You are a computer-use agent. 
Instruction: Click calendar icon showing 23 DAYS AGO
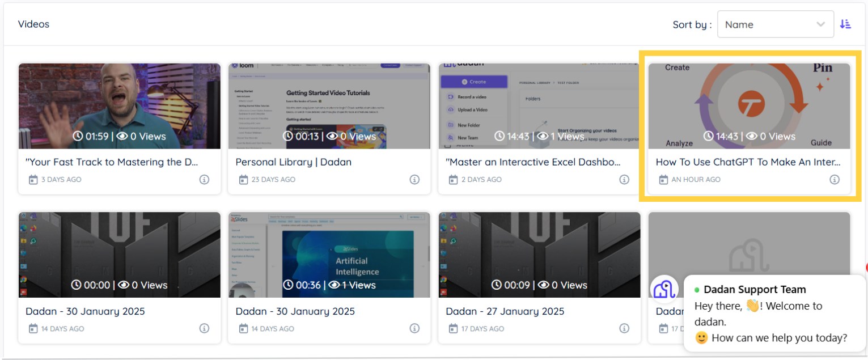(x=244, y=180)
